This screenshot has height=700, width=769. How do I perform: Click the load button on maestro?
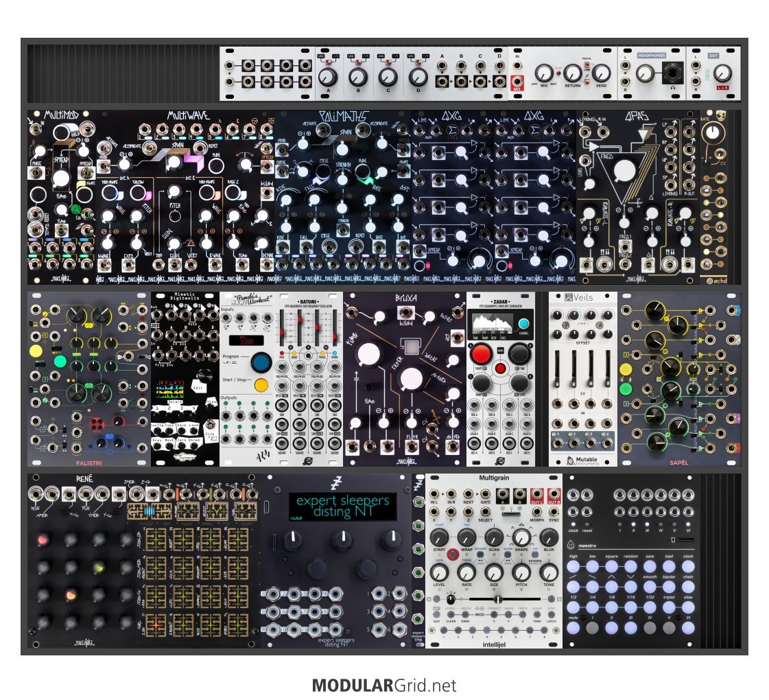coord(669,566)
